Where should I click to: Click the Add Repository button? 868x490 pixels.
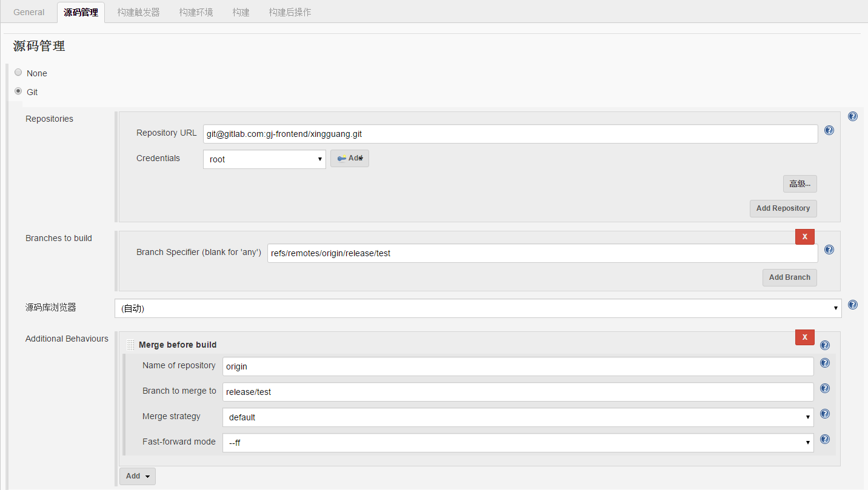tap(783, 208)
